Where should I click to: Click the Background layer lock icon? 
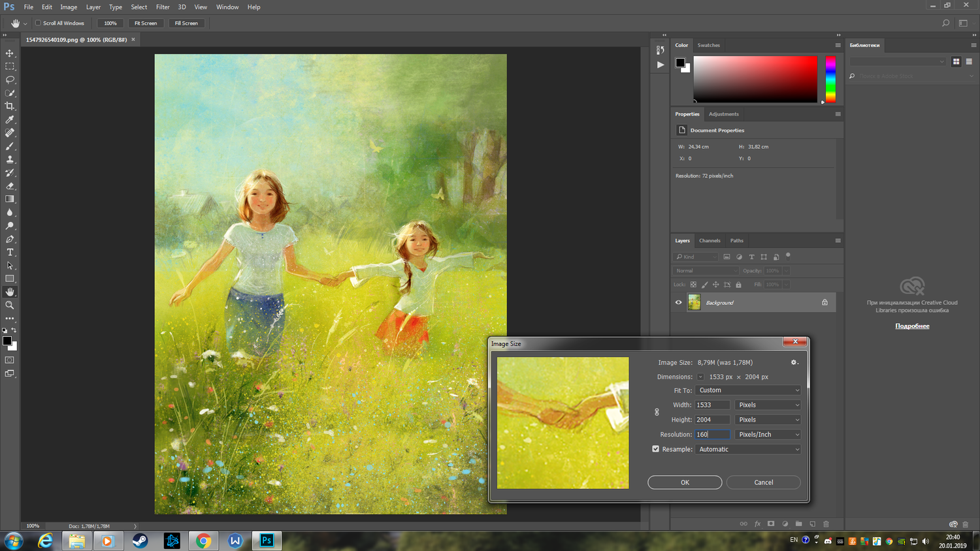click(x=825, y=302)
